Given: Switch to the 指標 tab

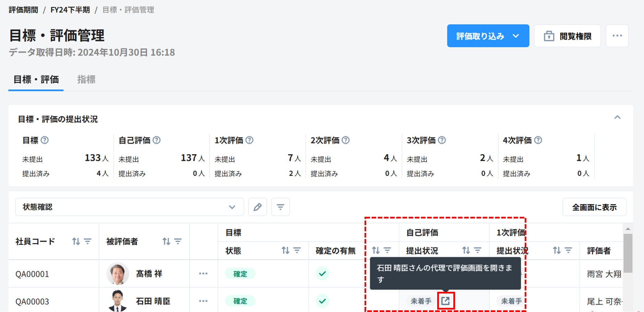Looking at the screenshot, I should coord(86,79).
